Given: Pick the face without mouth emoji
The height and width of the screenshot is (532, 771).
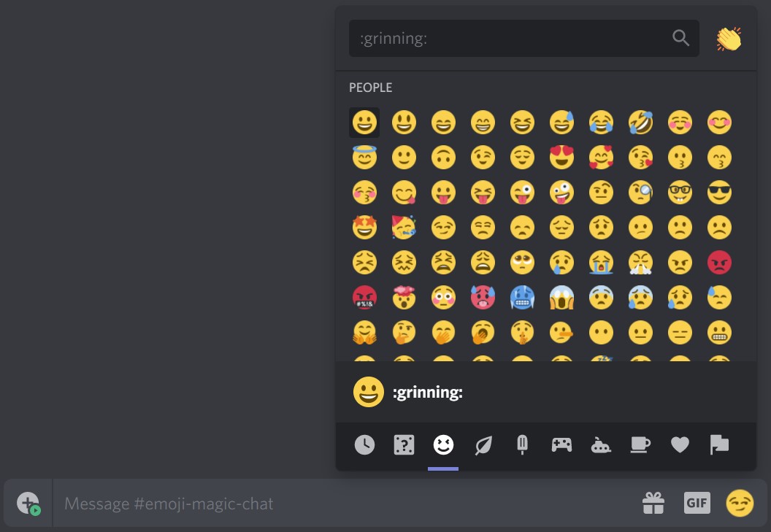Looking at the screenshot, I should point(601,332).
